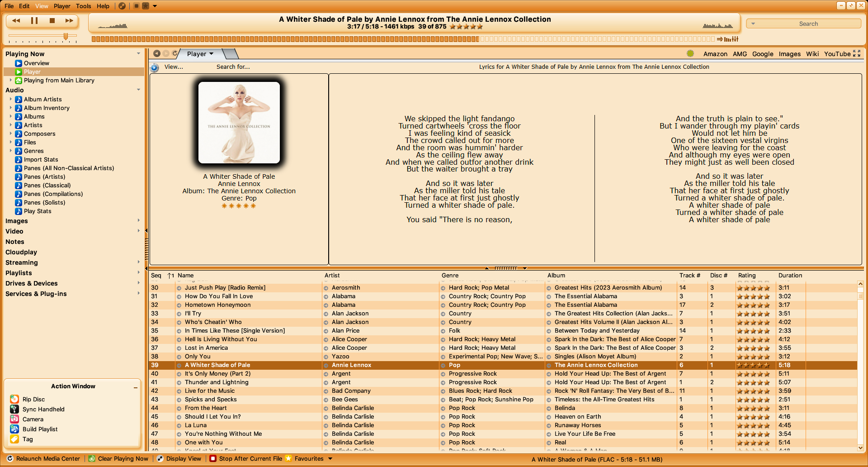Open the search options dropdown arrow

pos(753,24)
